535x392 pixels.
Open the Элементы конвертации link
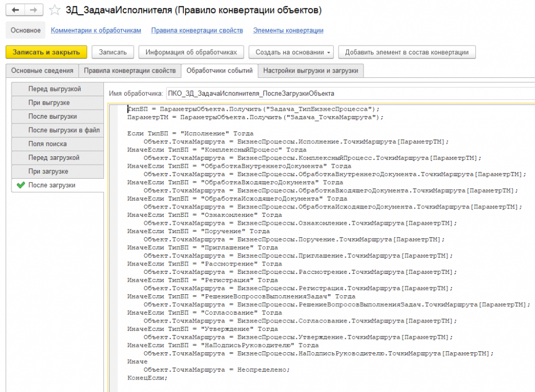coord(288,30)
